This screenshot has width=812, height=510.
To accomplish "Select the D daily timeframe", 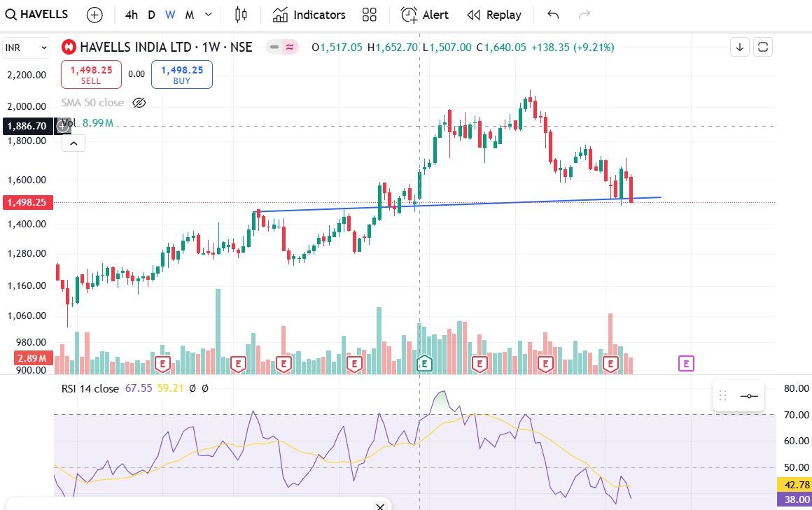I will (151, 15).
